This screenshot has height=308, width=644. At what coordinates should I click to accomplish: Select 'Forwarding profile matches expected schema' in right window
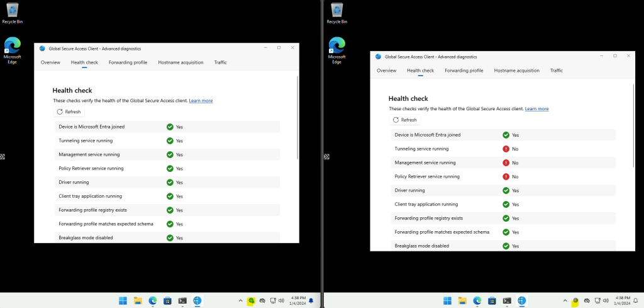(503, 232)
